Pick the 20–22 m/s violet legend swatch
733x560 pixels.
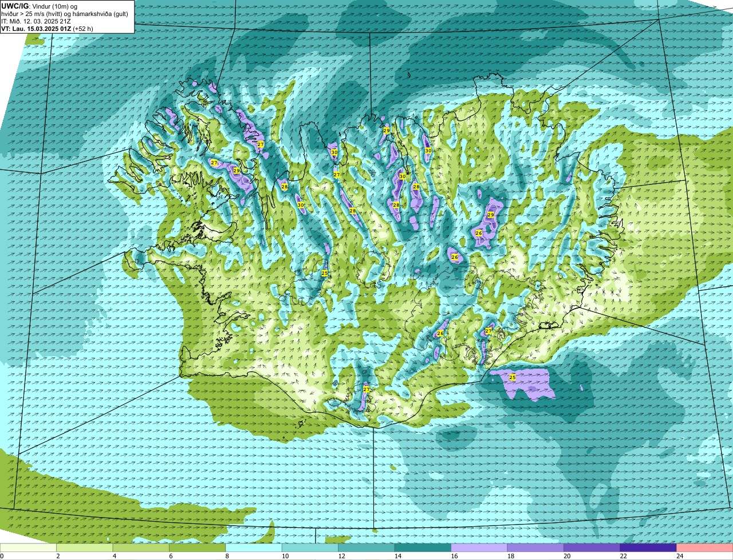tap(592, 547)
